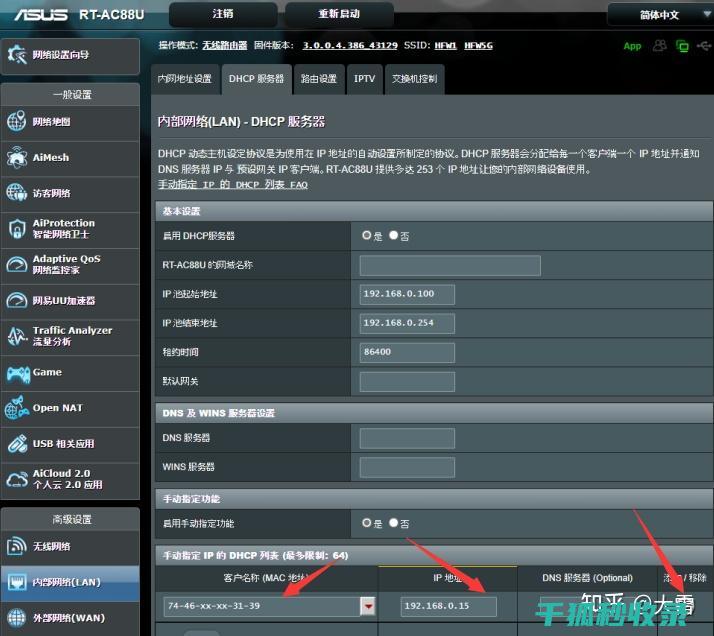
Task: Click the manual IP address field 192.168.0.15
Action: coord(449,606)
